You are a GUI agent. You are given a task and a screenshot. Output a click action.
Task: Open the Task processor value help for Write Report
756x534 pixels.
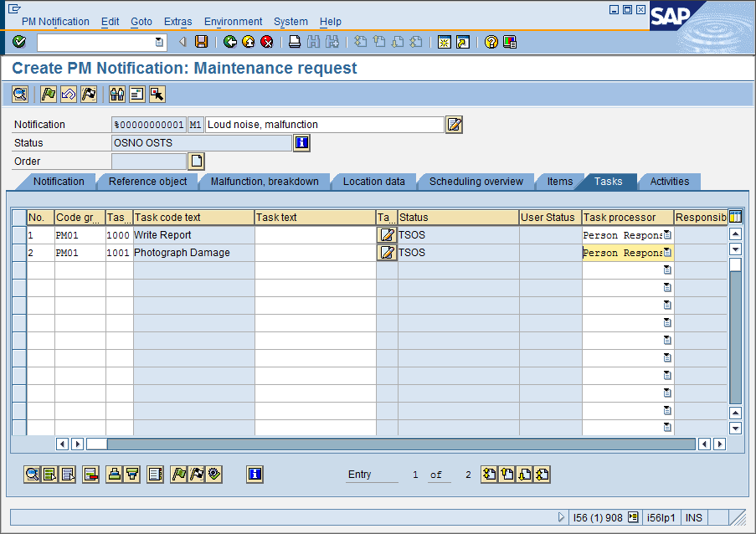pos(667,234)
